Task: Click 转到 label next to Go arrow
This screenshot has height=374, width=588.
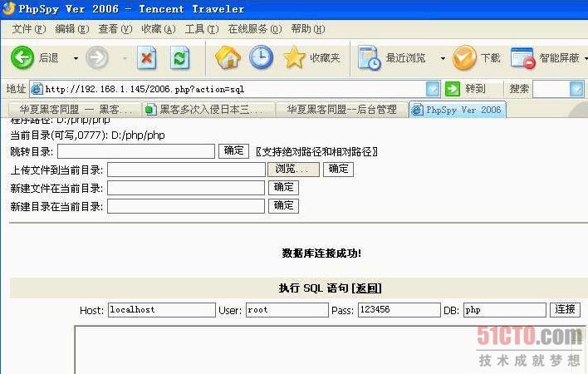Action: tap(475, 89)
